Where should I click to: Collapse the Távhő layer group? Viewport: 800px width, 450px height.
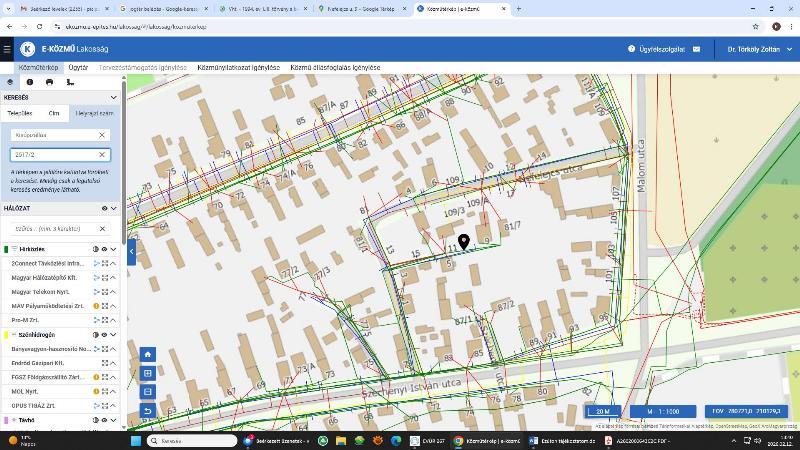[x=113, y=421]
